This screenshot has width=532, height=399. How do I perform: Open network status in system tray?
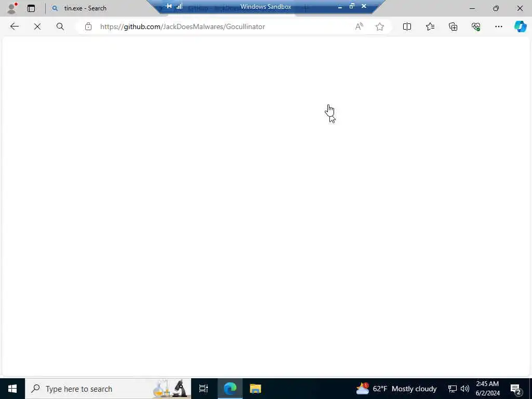pos(453,389)
